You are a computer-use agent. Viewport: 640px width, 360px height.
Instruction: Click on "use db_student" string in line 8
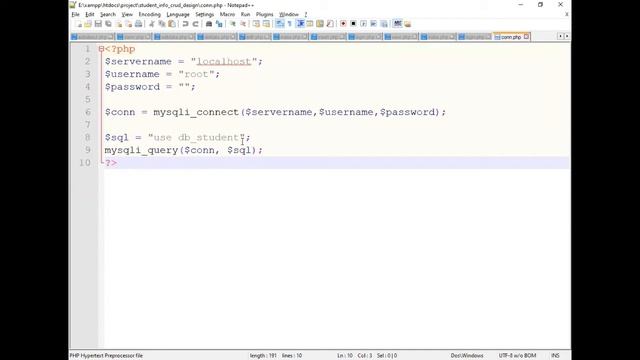196,137
